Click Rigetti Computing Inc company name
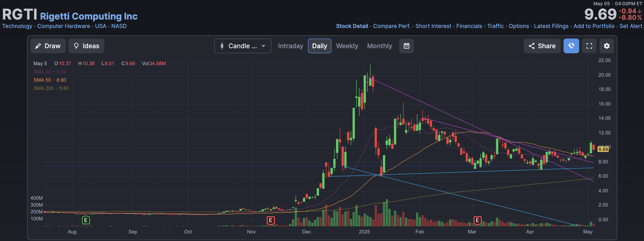 [x=89, y=16]
